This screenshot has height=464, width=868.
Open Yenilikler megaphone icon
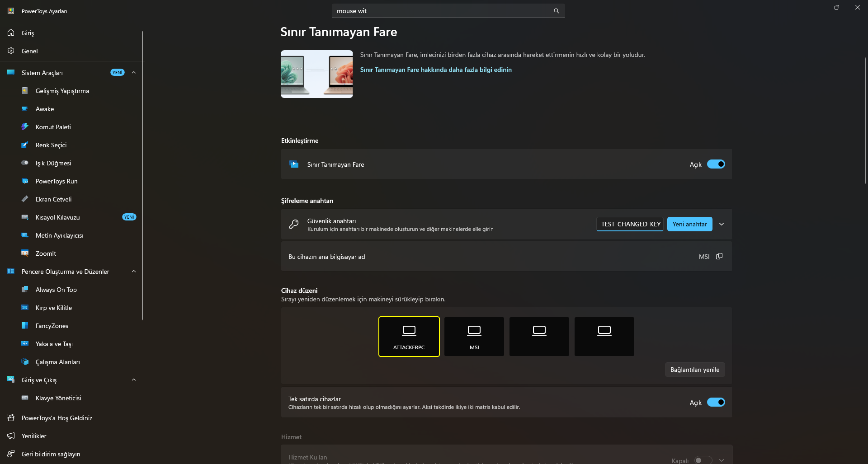11,436
